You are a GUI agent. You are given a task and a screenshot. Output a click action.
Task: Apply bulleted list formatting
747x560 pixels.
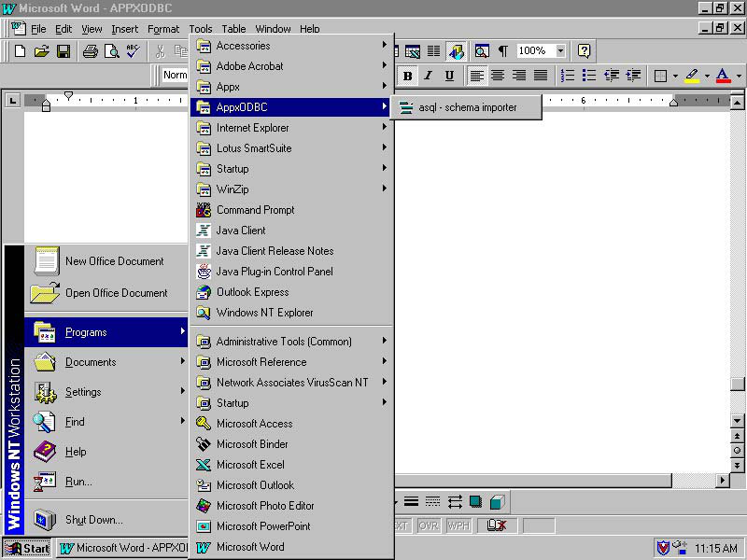589,76
